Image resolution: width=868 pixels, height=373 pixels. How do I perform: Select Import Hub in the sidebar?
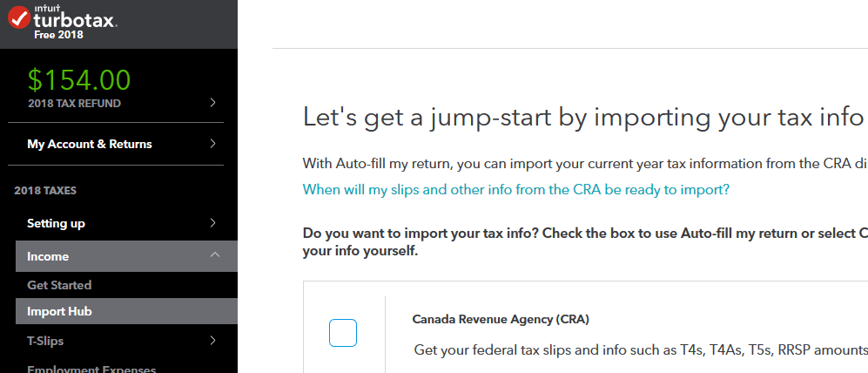tap(59, 311)
